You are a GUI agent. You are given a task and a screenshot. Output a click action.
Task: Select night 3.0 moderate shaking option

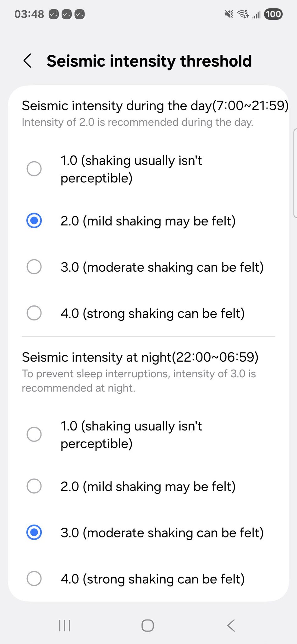pyautogui.click(x=34, y=532)
